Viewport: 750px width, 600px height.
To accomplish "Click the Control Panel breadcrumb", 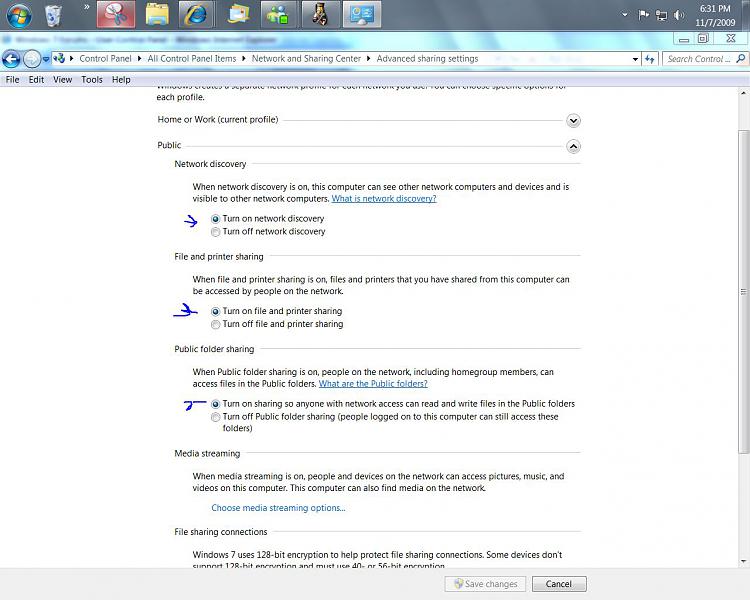I will [105, 58].
